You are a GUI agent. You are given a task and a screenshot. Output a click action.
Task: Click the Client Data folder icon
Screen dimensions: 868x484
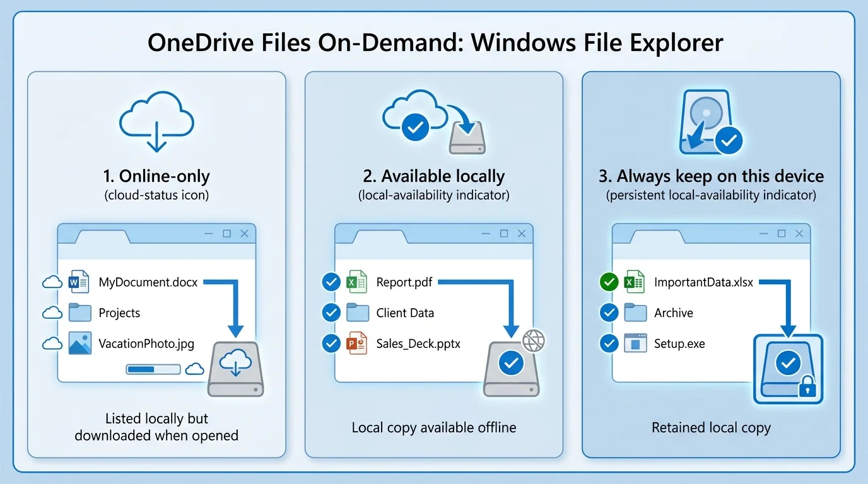point(358,313)
